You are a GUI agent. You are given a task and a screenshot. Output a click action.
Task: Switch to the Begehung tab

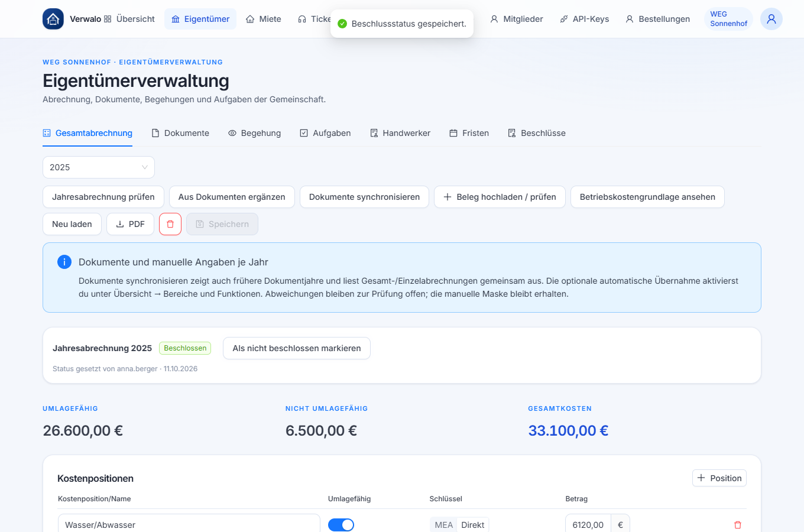click(255, 133)
